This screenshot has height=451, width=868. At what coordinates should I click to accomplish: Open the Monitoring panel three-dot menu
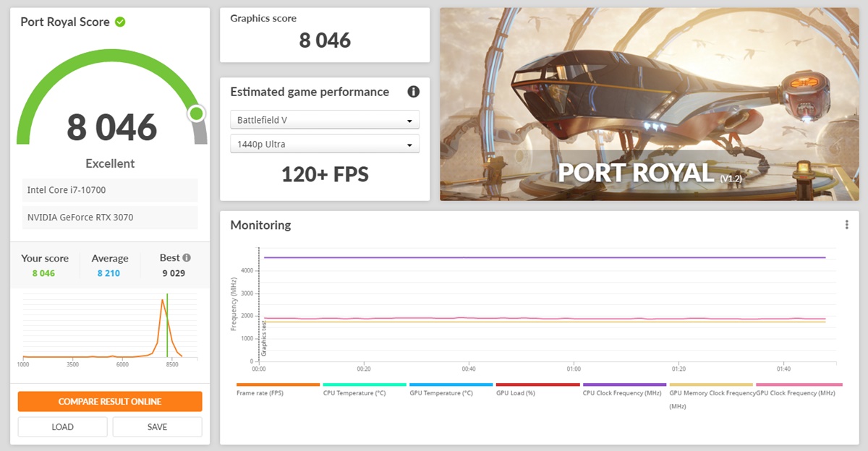point(846,225)
